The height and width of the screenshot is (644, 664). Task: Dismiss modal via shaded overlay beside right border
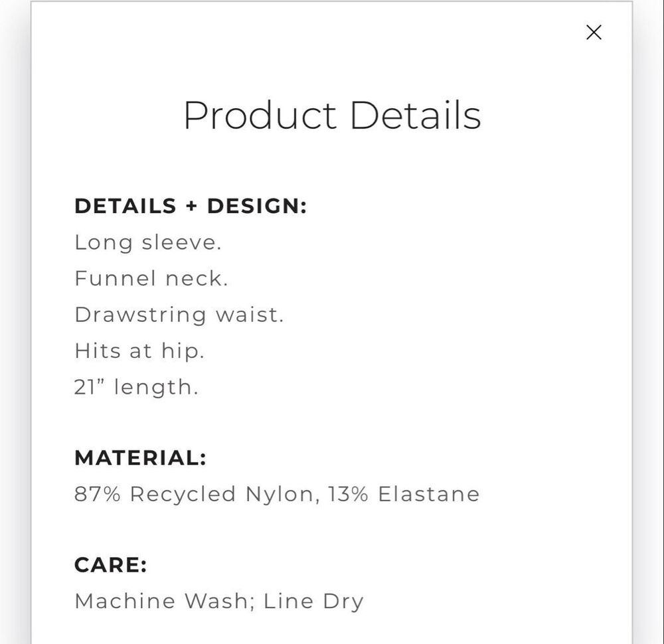pyautogui.click(x=649, y=322)
